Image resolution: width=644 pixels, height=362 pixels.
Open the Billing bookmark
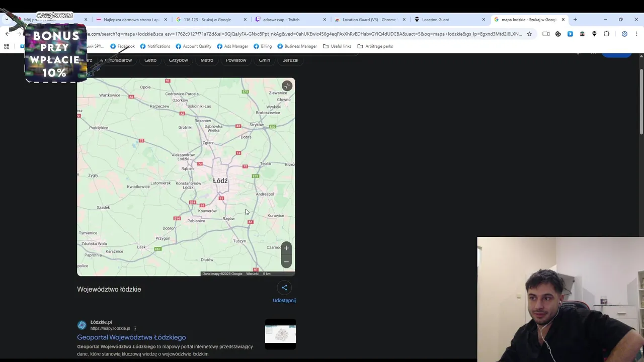(x=263, y=46)
